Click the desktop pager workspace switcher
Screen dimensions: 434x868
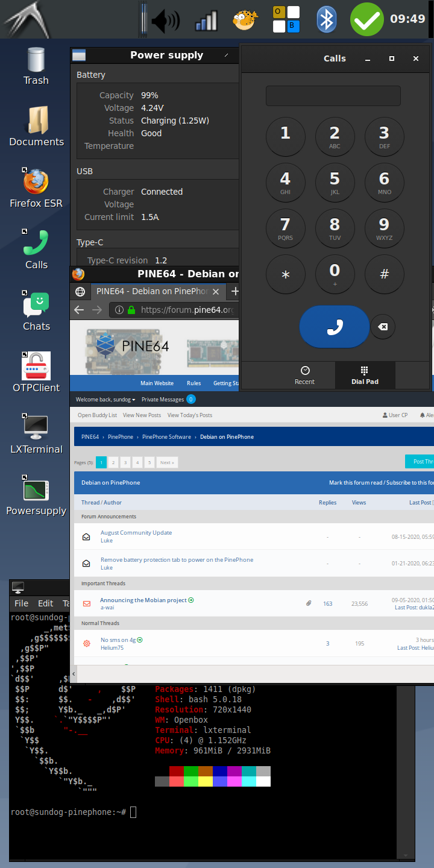click(286, 19)
